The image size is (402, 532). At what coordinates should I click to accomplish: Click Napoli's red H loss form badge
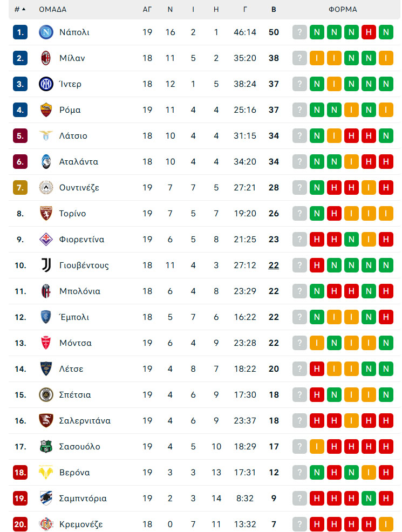(369, 32)
